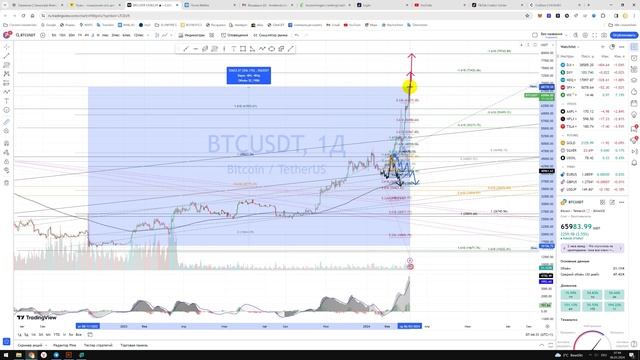Open the calendar panel in right sidebar

(634, 103)
